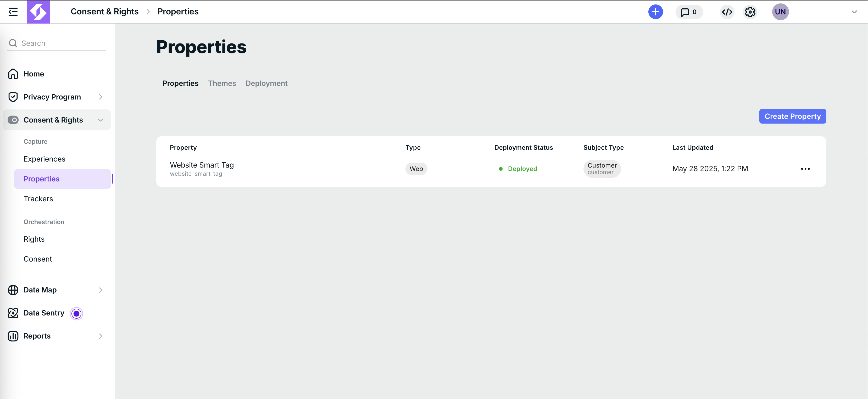Open Consent under Orchestration
The height and width of the screenshot is (399, 868).
[38, 259]
